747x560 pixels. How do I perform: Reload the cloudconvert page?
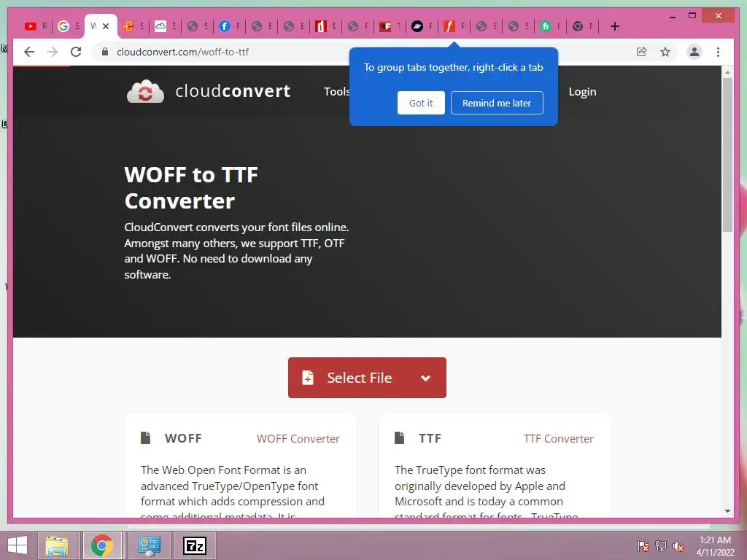coord(76,52)
